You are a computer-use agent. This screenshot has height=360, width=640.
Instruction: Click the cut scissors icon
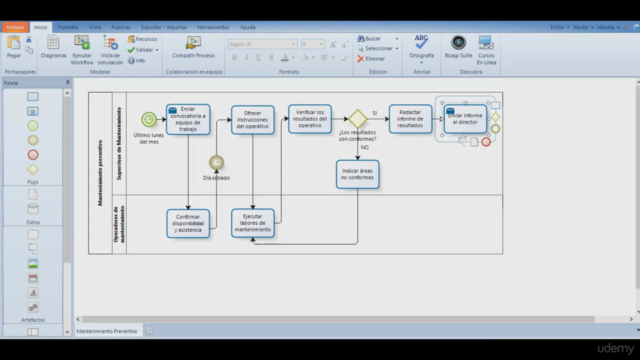click(x=29, y=39)
